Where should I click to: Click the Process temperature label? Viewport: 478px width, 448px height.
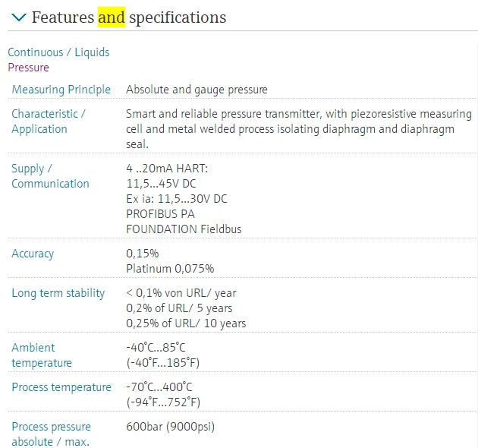tap(61, 387)
